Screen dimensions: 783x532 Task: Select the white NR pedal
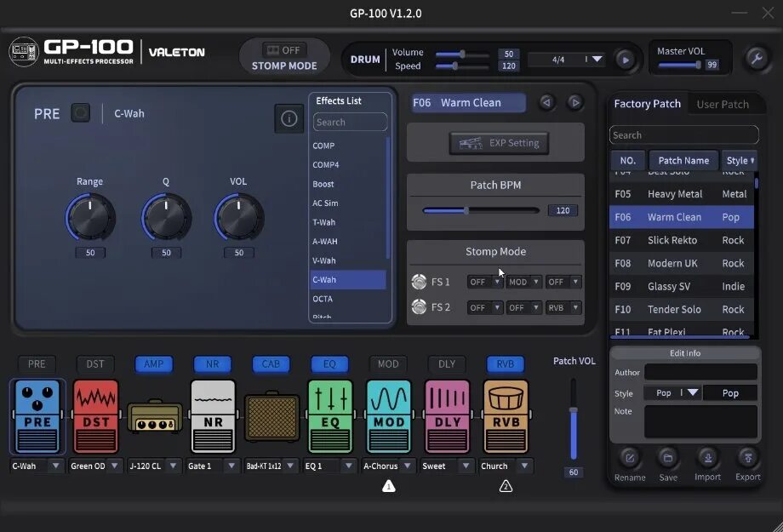pos(213,416)
